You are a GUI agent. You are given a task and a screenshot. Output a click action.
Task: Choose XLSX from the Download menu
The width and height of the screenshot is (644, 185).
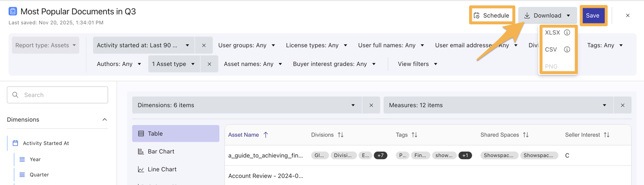(x=552, y=33)
